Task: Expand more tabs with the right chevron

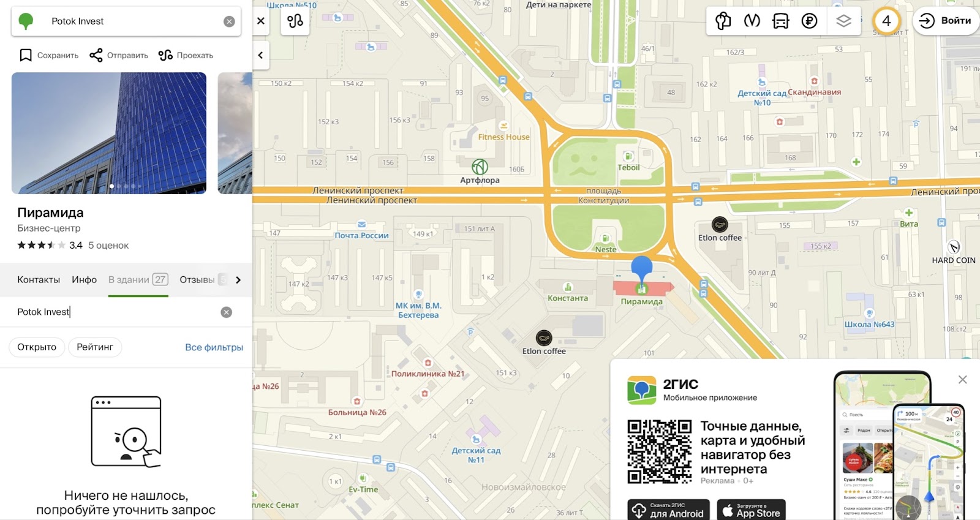Action: (238, 280)
